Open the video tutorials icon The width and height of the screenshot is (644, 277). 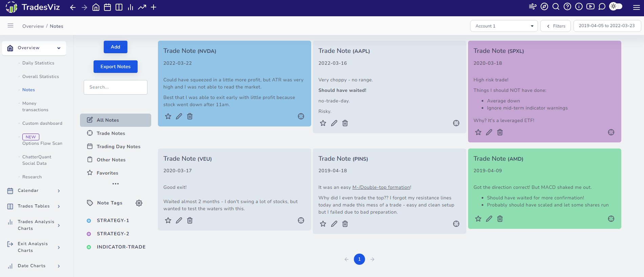click(590, 6)
